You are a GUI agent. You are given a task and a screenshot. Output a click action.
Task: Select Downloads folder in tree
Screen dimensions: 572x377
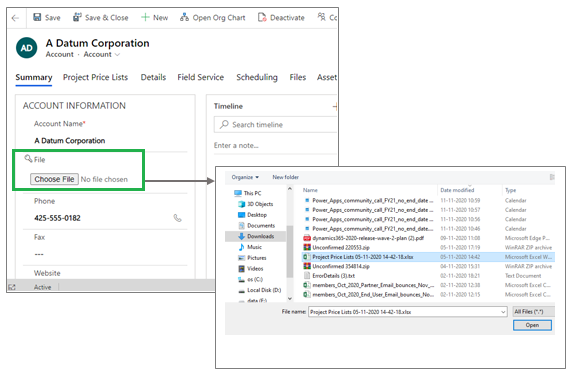point(256,236)
